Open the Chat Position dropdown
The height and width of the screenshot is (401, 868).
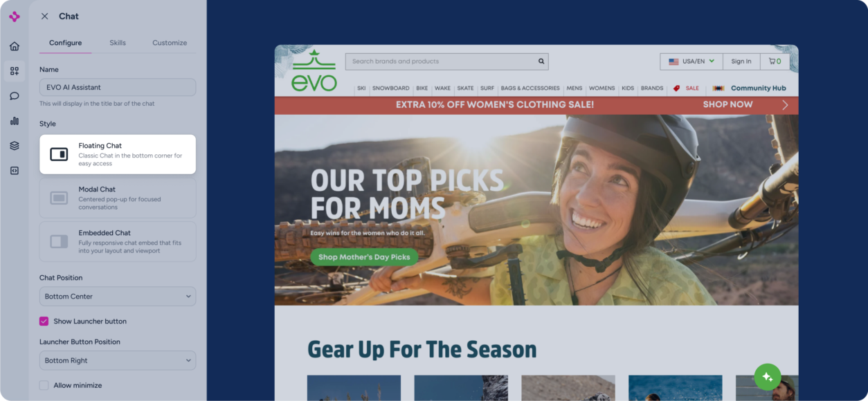click(x=118, y=297)
